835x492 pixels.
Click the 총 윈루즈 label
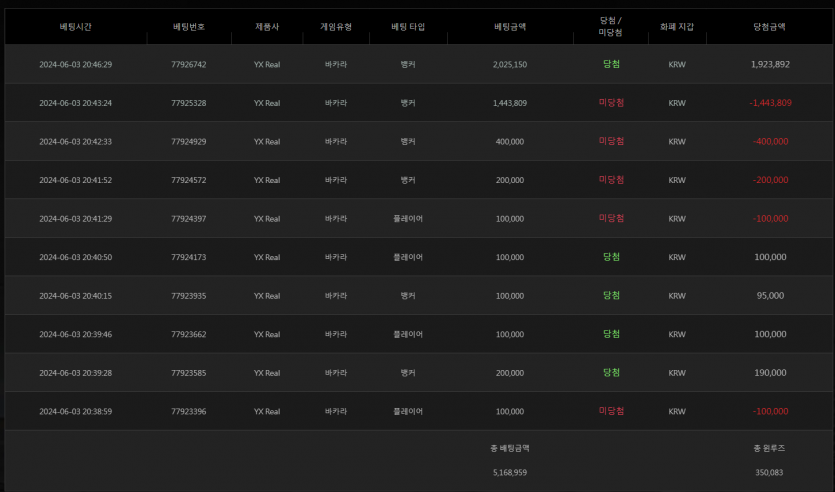769,448
